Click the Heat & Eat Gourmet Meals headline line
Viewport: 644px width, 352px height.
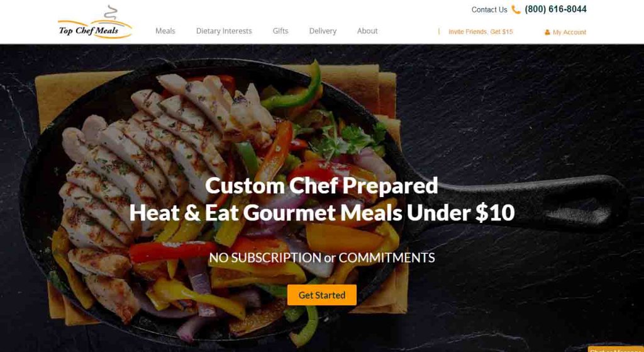point(322,213)
